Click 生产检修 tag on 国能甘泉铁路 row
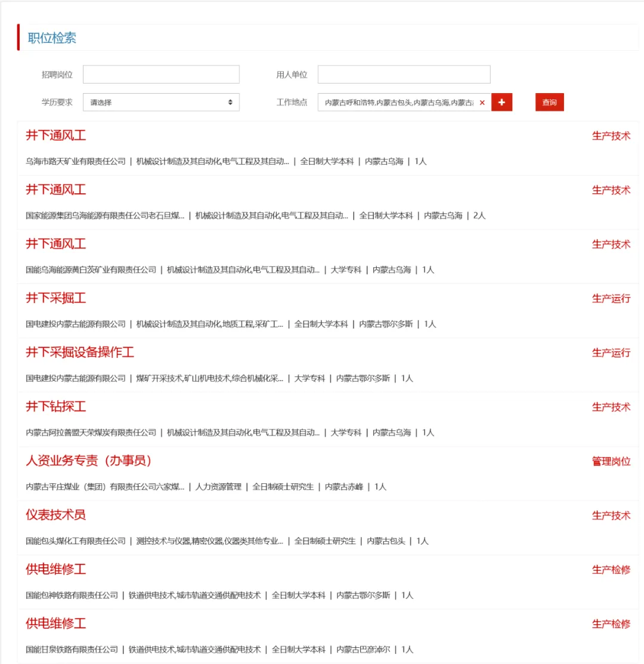The height and width of the screenshot is (664, 644). 611,624
